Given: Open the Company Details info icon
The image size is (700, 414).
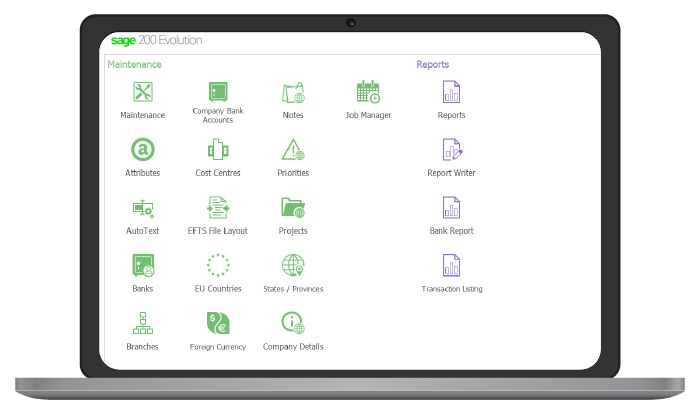Looking at the screenshot, I should pos(293,323).
